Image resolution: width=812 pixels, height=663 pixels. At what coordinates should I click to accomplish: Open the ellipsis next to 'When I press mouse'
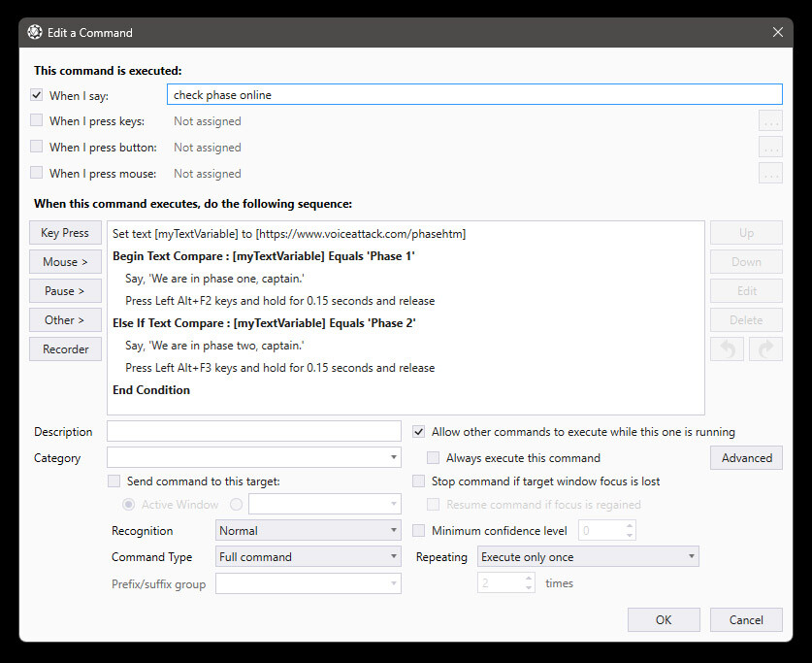click(769, 173)
